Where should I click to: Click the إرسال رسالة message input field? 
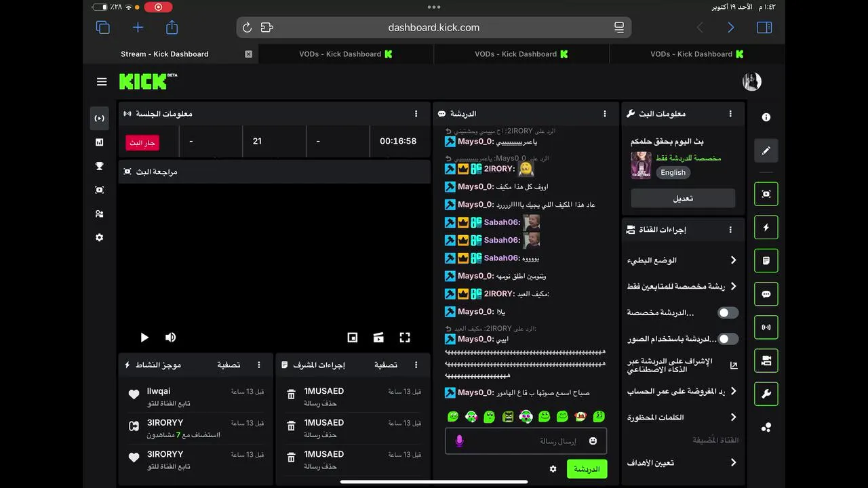[526, 441]
